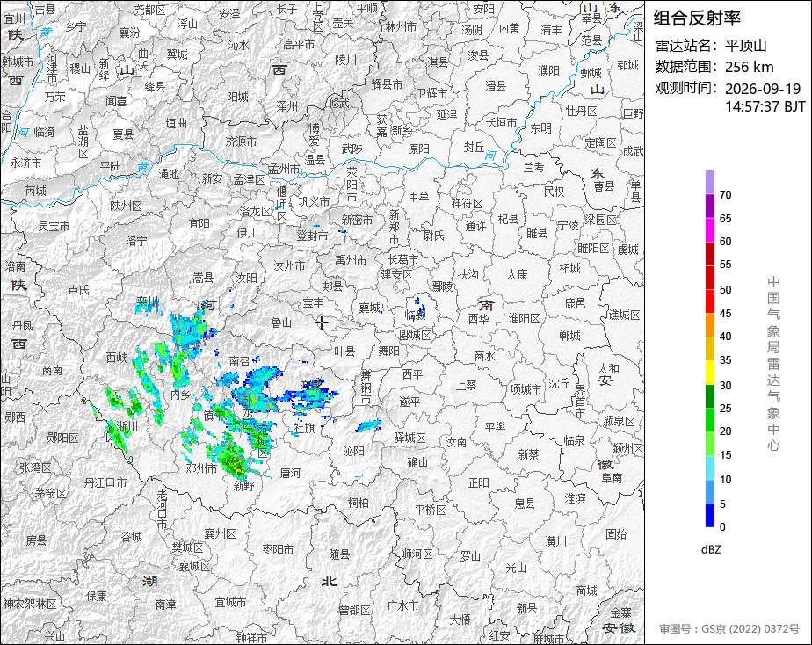812x645 pixels.
Task: Click the 济源市 city label
Action: [x=241, y=141]
